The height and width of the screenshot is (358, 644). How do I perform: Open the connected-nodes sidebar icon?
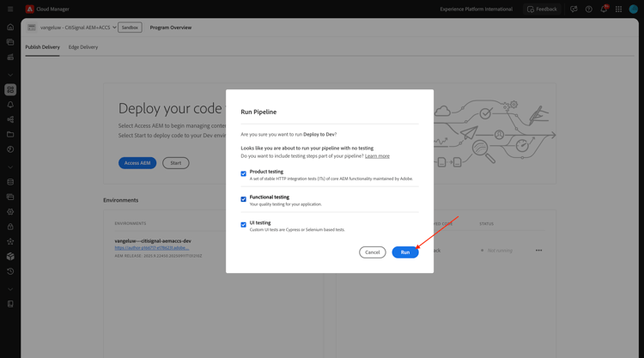[10, 119]
